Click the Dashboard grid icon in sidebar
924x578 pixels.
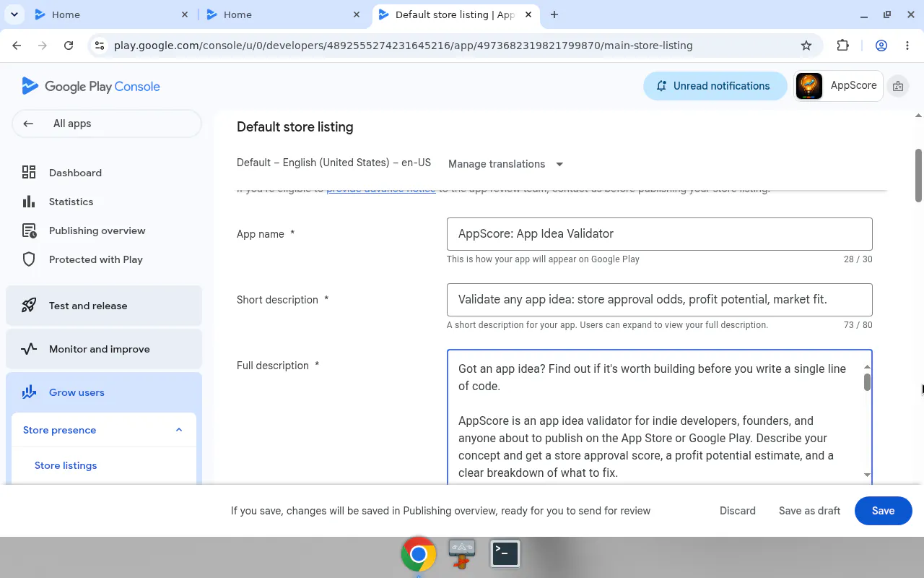pos(29,173)
